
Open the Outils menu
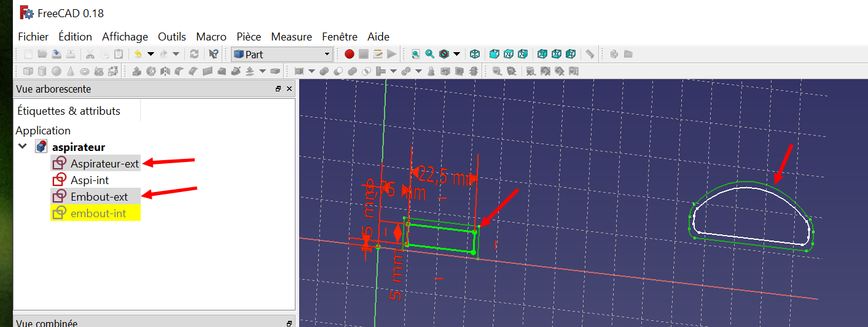172,37
